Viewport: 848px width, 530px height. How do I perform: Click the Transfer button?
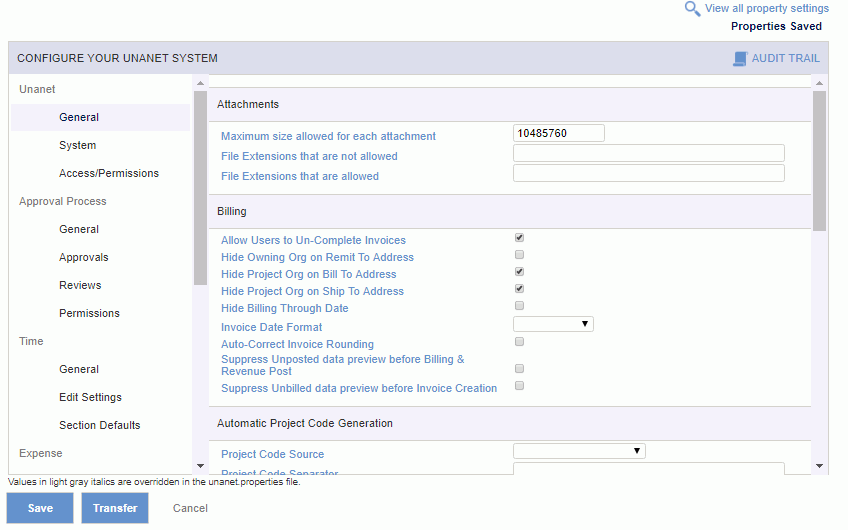(115, 508)
